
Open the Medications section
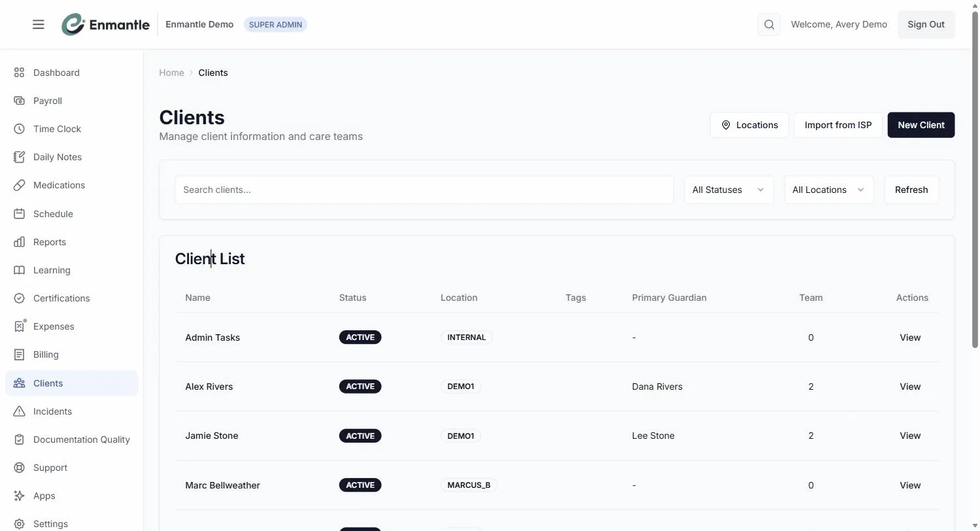click(x=71, y=185)
